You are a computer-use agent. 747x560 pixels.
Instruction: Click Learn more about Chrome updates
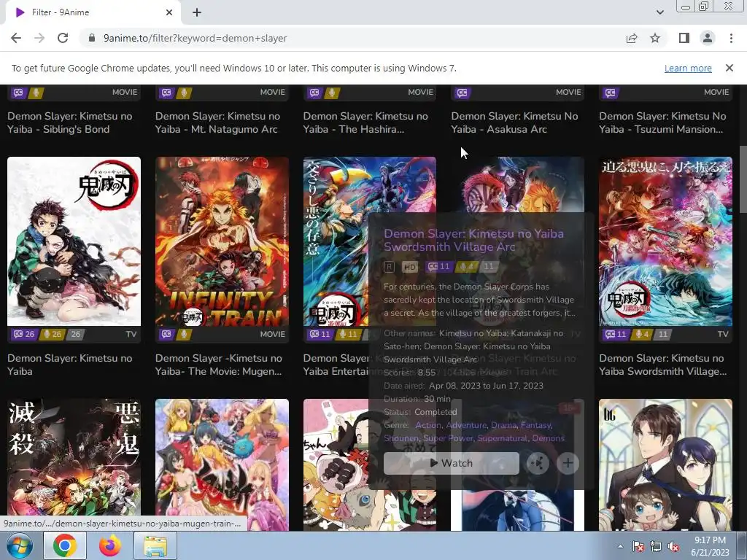tap(688, 68)
